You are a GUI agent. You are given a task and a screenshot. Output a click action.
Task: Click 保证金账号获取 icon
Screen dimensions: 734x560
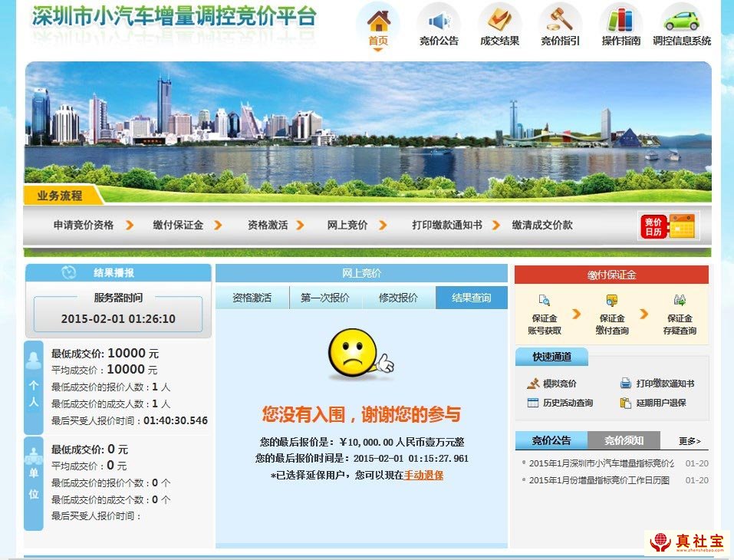click(545, 301)
